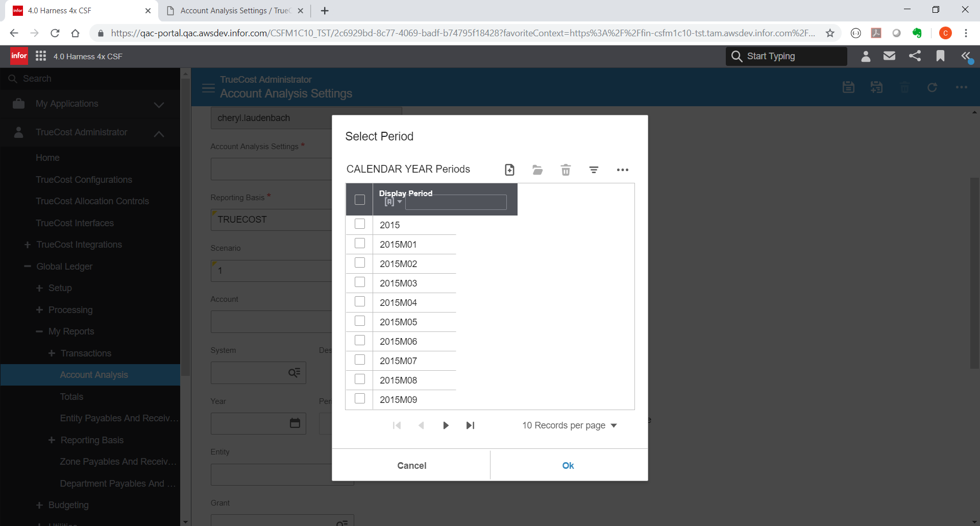980x526 pixels.
Task: Click the Infor logo icon
Action: (19, 56)
